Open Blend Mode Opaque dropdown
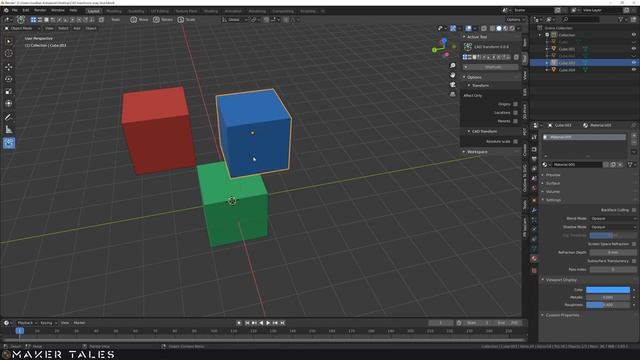Screen dimensions: 640x360 click(x=613, y=218)
